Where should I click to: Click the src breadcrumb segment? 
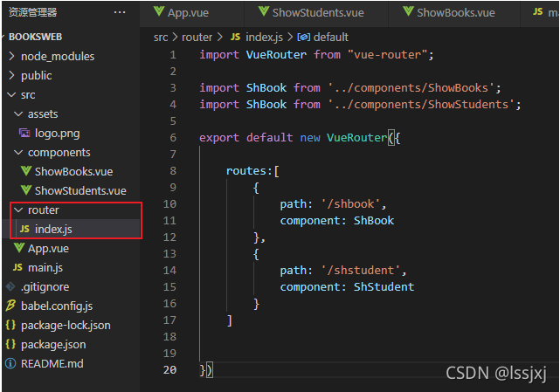click(161, 38)
